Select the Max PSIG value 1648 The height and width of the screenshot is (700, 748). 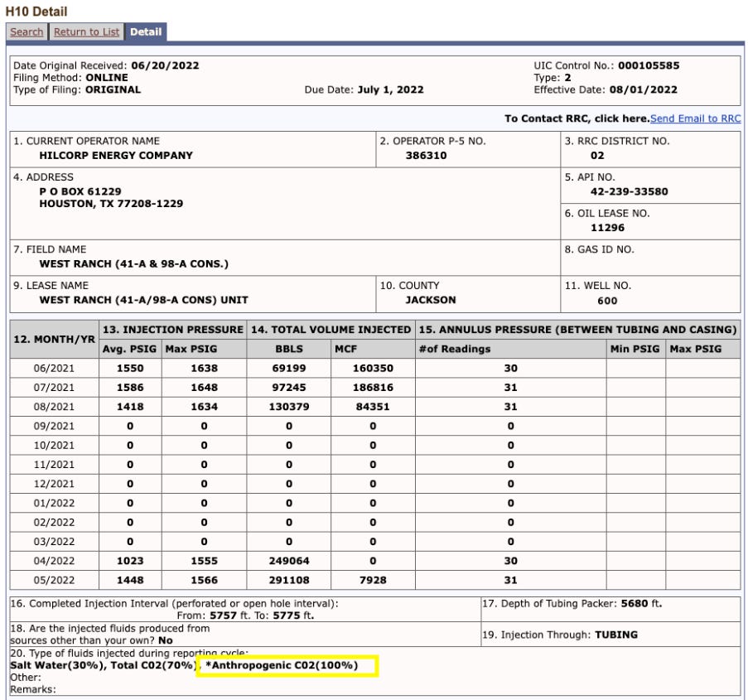(204, 387)
